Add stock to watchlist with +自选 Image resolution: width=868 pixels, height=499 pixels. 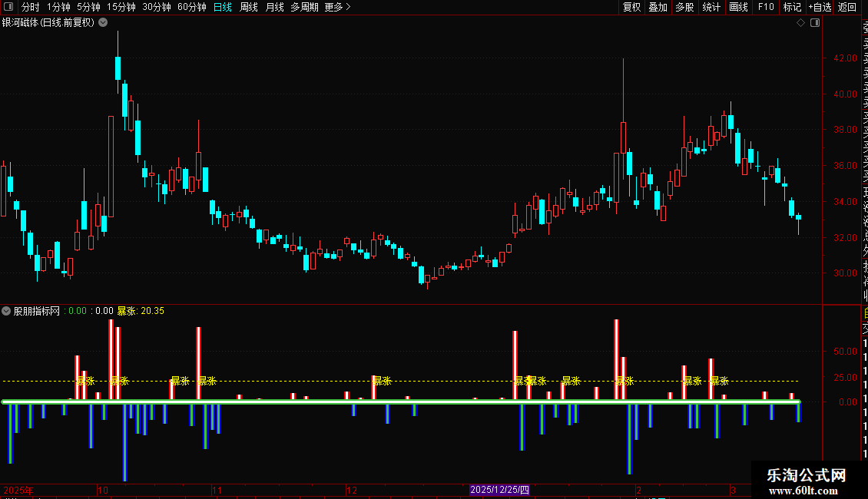click(x=820, y=7)
